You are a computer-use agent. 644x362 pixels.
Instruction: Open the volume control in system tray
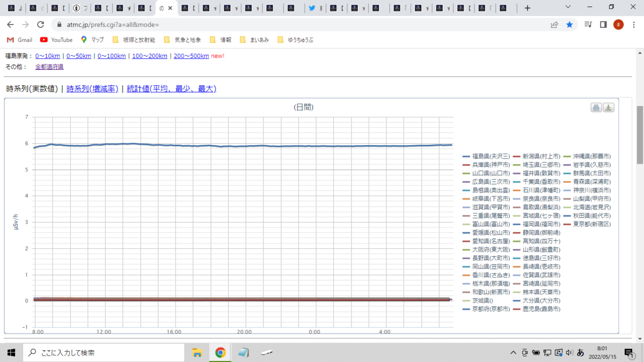click(569, 352)
